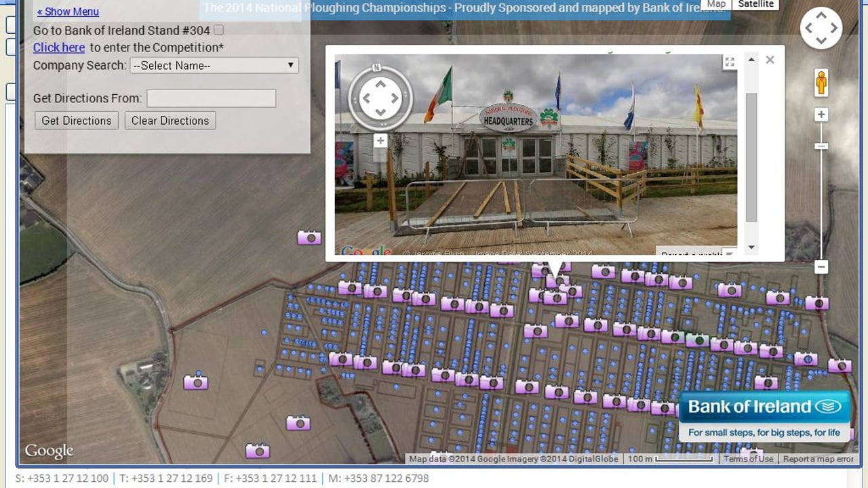
Task: Click the Show Menu link
Action: 68,12
